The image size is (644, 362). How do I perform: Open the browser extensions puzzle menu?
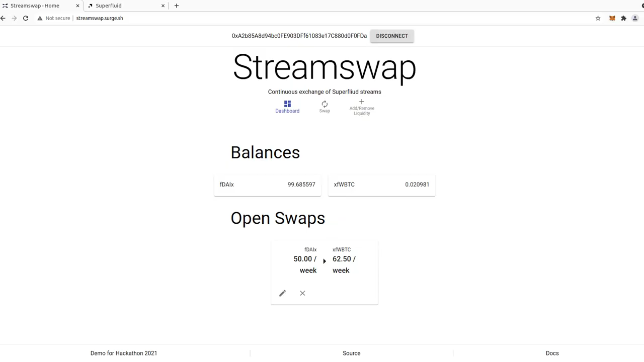click(623, 18)
